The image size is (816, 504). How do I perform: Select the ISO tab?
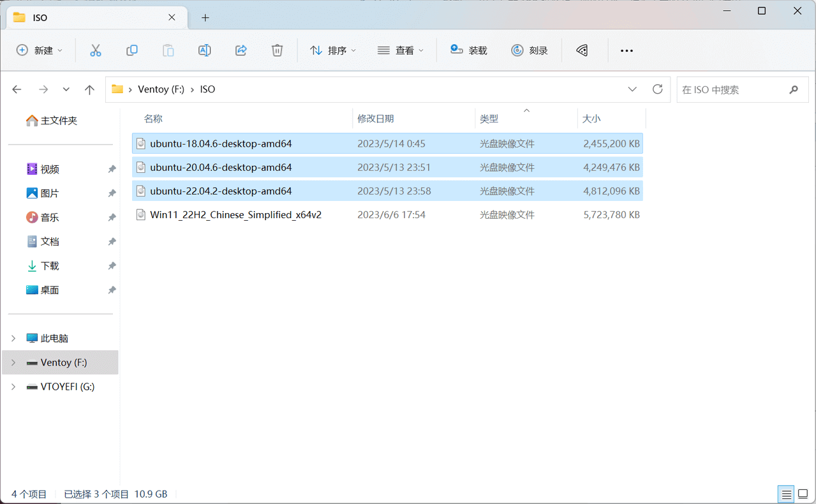click(96, 17)
